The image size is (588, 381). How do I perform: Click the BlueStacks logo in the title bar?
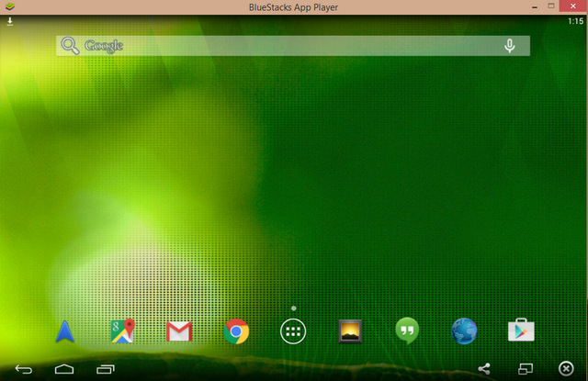tap(10, 6)
